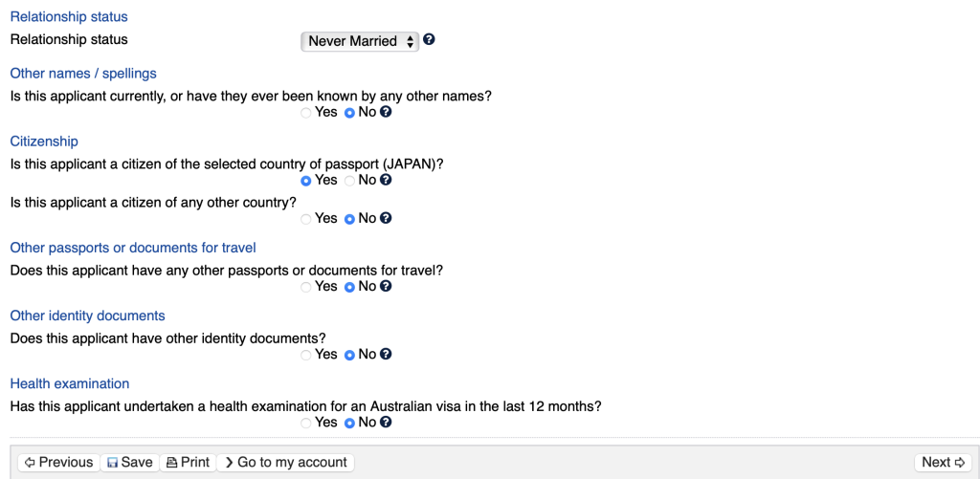The height and width of the screenshot is (479, 980).
Task: Select No for citizen of Japan
Action: pyautogui.click(x=349, y=181)
